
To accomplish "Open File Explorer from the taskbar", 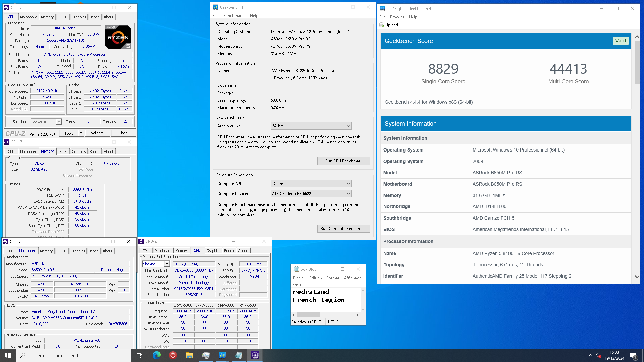I will 189,355.
